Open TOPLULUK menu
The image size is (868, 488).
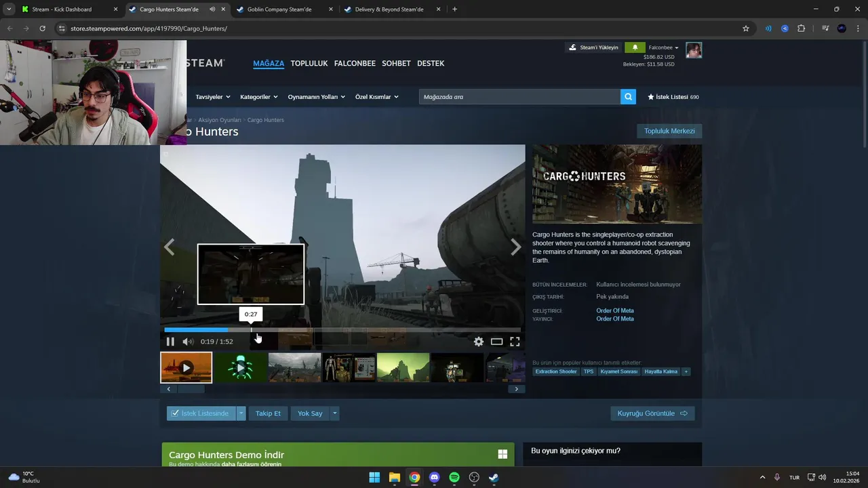309,63
